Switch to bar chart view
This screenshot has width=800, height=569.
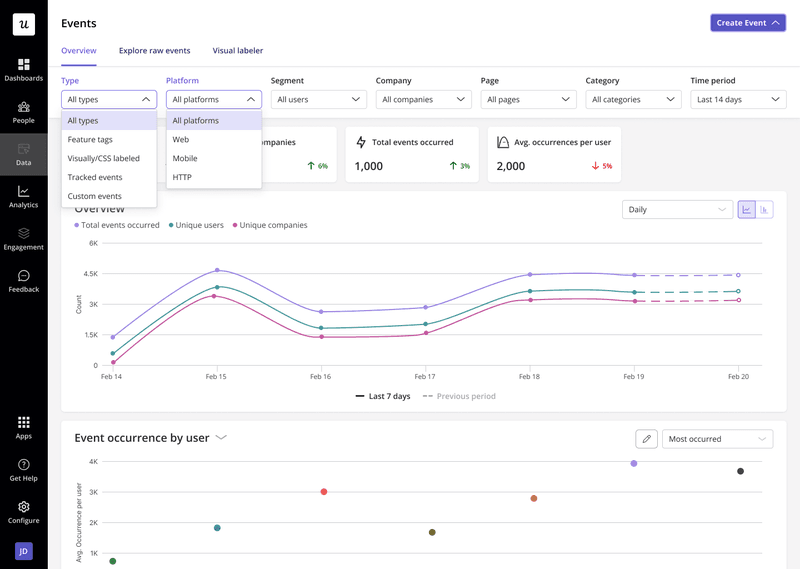click(765, 210)
